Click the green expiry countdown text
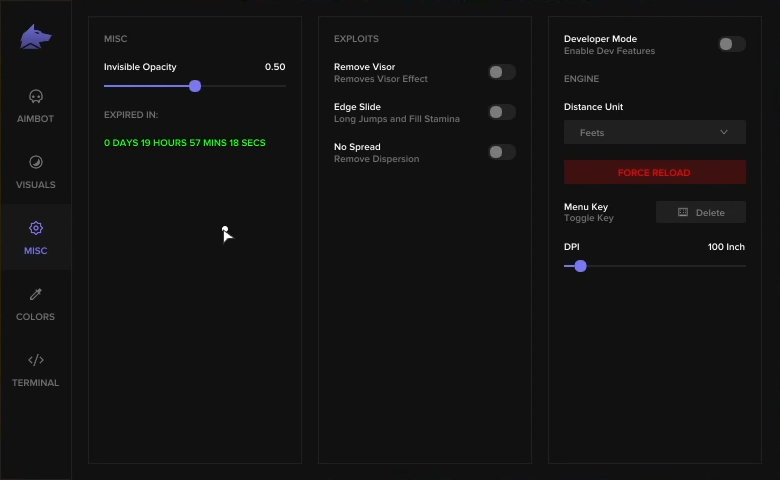The width and height of the screenshot is (780, 480). click(x=185, y=143)
